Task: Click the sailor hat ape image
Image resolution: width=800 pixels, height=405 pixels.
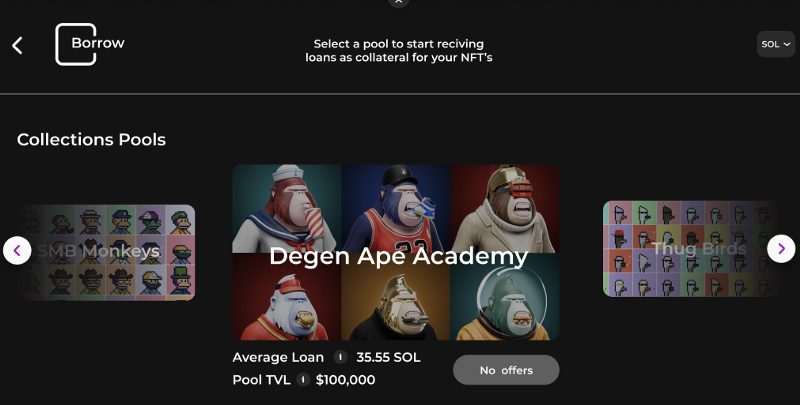Action: pos(287,208)
